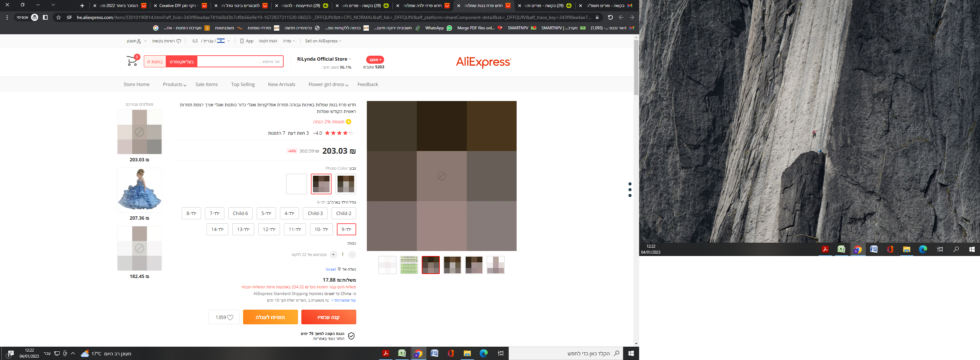Select size option Child-6
Viewport: 980px width, 360px height.
240,213
